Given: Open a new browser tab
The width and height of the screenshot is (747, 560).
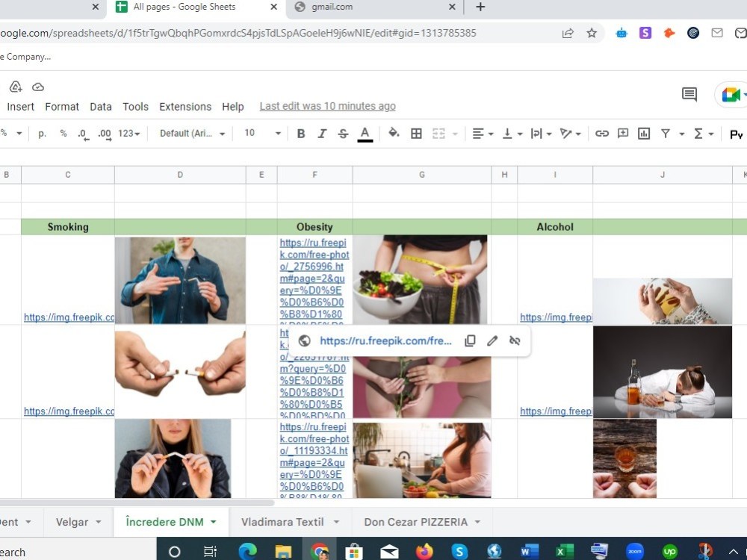Looking at the screenshot, I should pos(480,7).
